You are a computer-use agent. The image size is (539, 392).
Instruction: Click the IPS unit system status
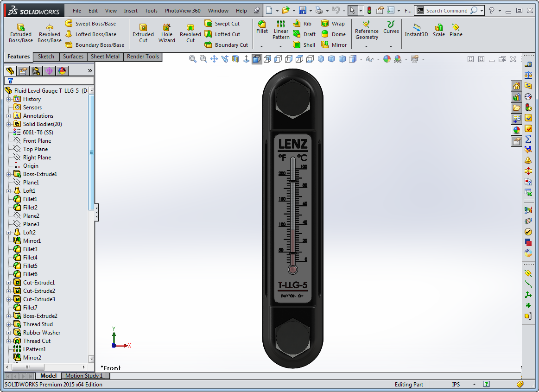456,385
